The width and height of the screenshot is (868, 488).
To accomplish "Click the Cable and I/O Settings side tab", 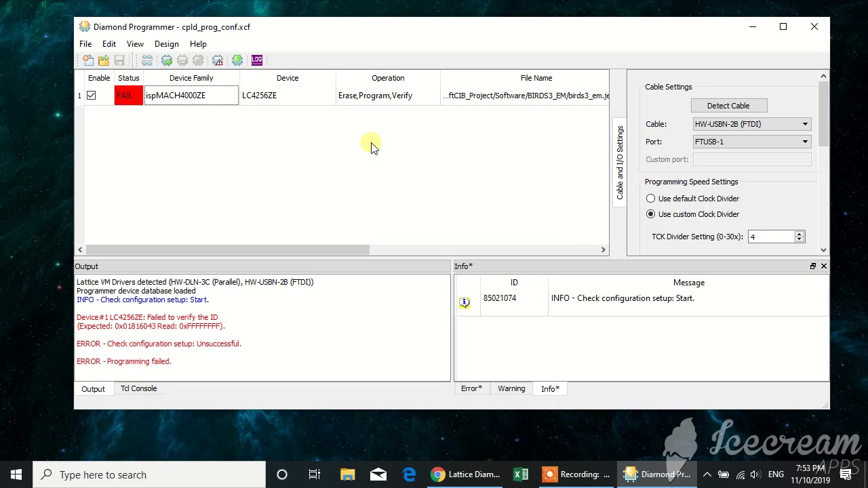I will pyautogui.click(x=620, y=163).
